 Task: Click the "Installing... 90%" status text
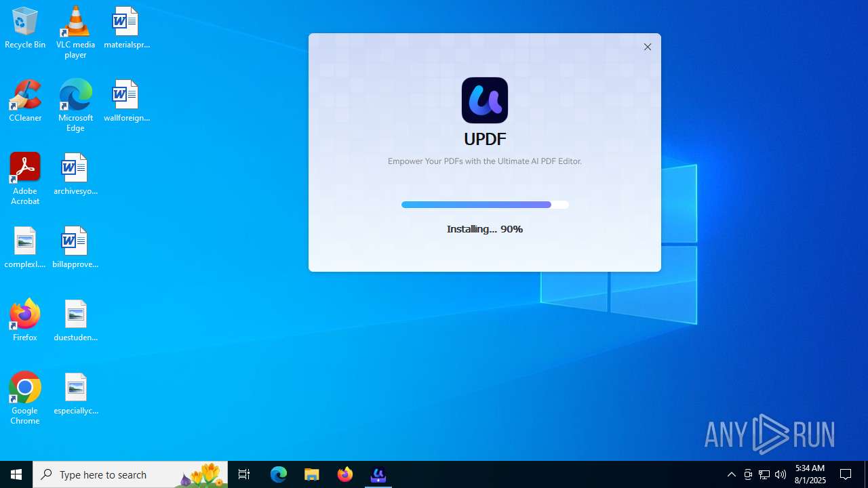485,229
